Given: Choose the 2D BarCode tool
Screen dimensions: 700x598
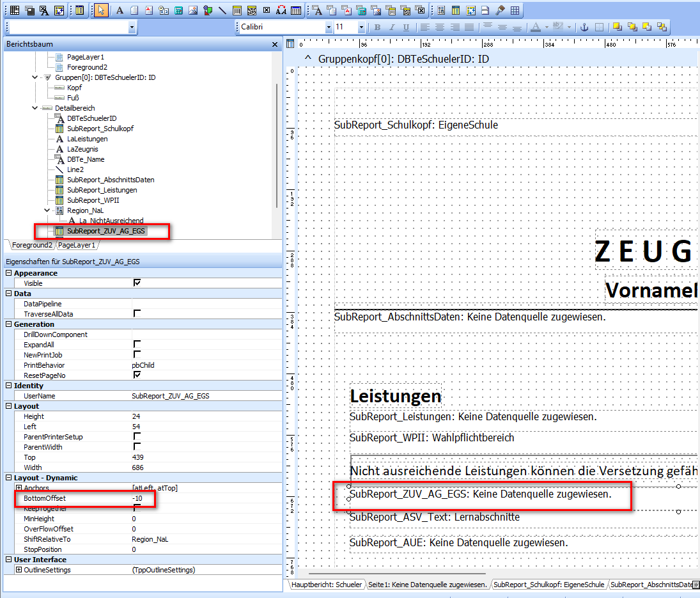Looking at the screenshot, I should 252,10.
